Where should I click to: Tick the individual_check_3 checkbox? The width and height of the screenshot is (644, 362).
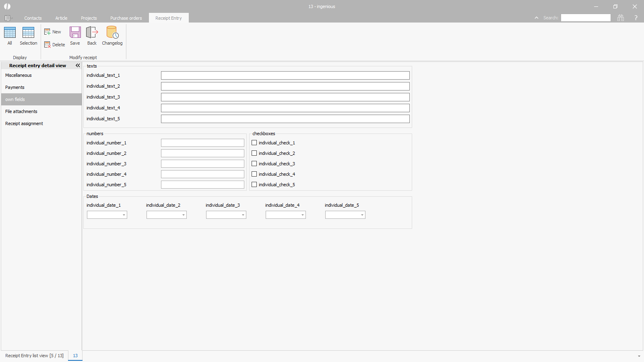[x=254, y=164]
